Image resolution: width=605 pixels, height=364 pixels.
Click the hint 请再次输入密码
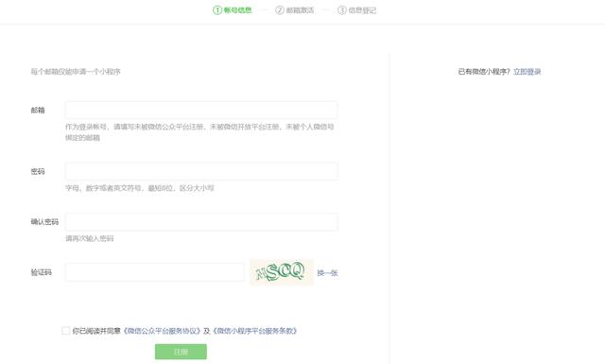point(90,238)
